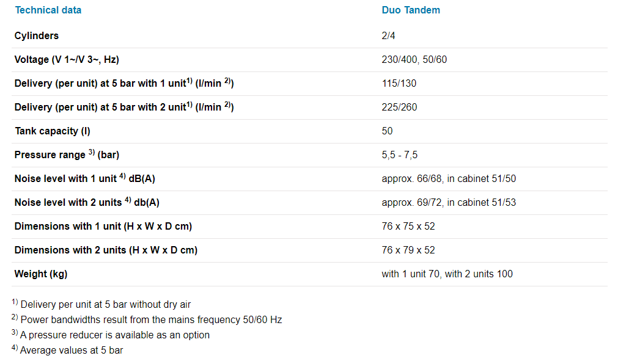
Task: Select the dimensions value '76 x 79 x 52'
Action: tap(408, 250)
